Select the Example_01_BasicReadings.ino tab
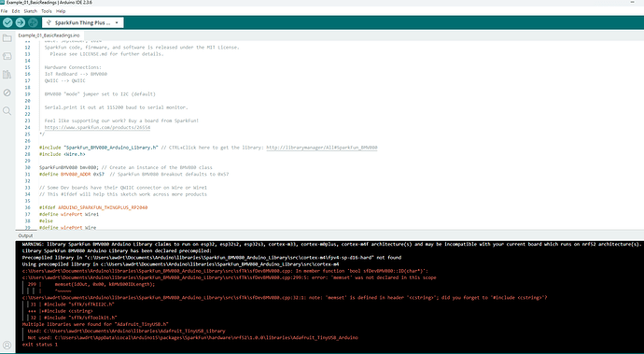The height and width of the screenshot is (354, 644). point(49,35)
